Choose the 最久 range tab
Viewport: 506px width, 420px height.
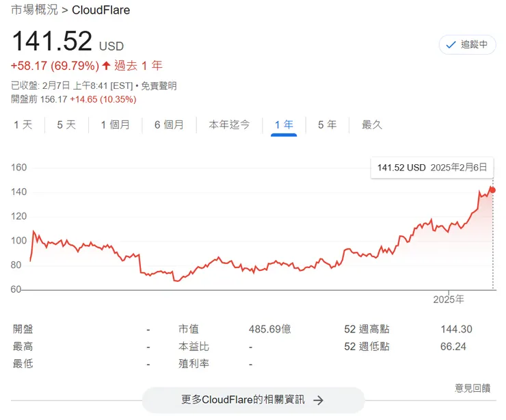coord(372,124)
